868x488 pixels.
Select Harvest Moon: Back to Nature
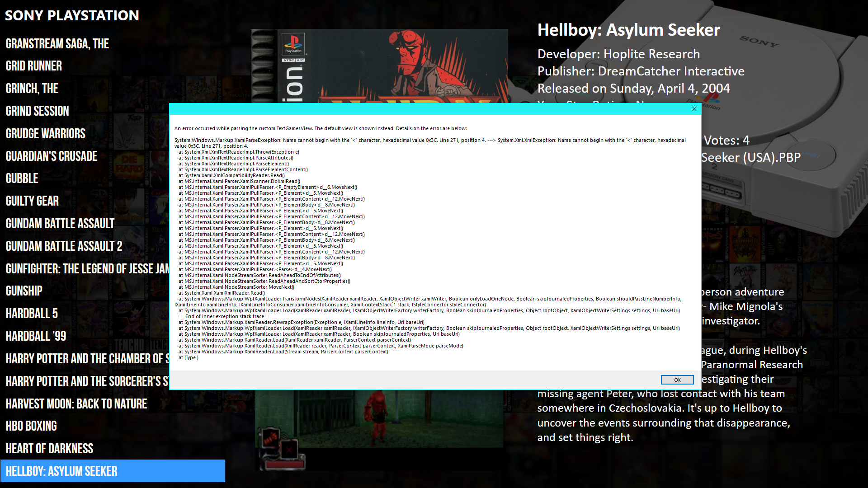click(x=76, y=404)
